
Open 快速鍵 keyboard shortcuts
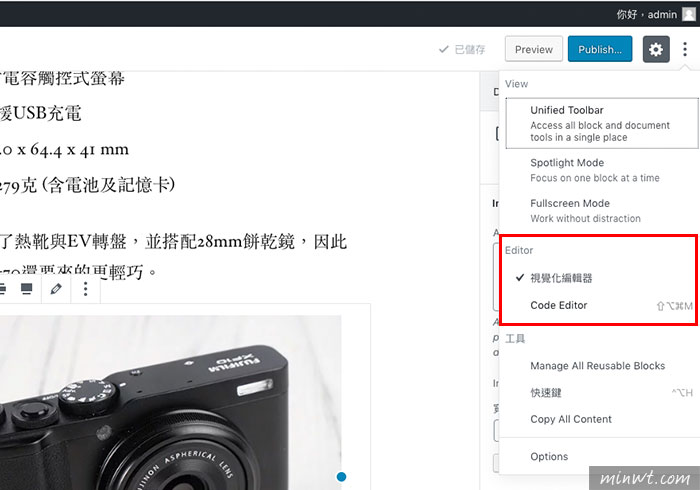coord(599,393)
